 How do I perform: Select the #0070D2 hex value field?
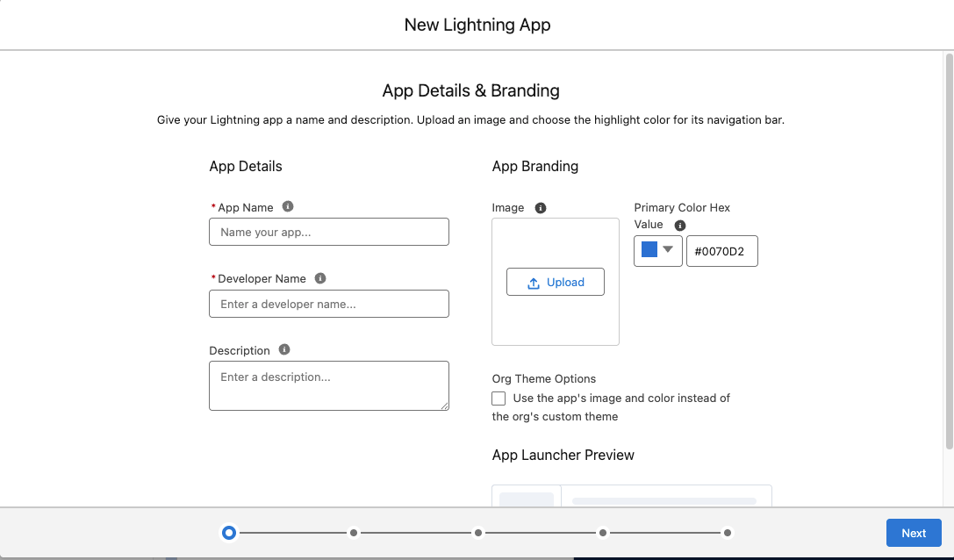point(721,251)
